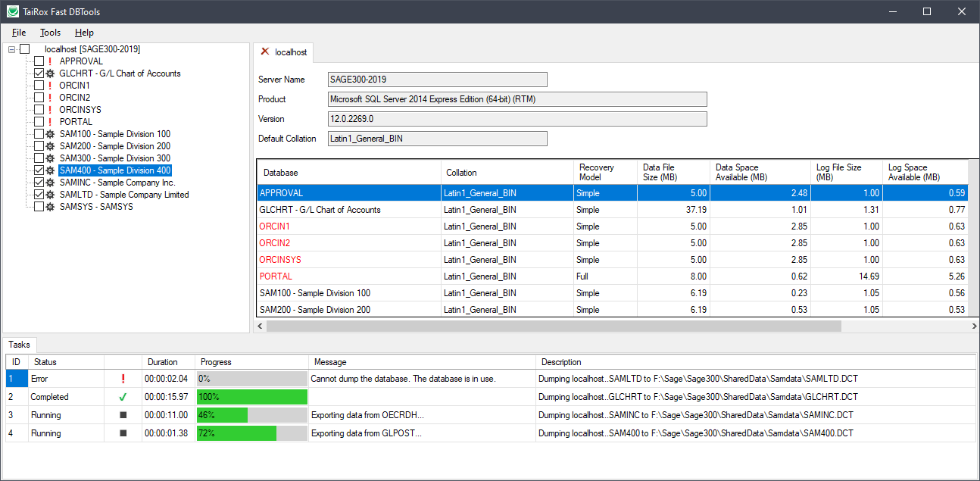Screen dimensions: 980x481
Task: Click right arrow of horizontal grid scrollbar
Action: (973, 326)
